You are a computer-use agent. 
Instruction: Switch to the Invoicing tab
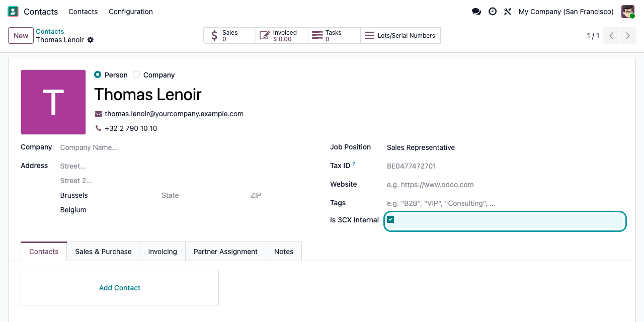163,252
